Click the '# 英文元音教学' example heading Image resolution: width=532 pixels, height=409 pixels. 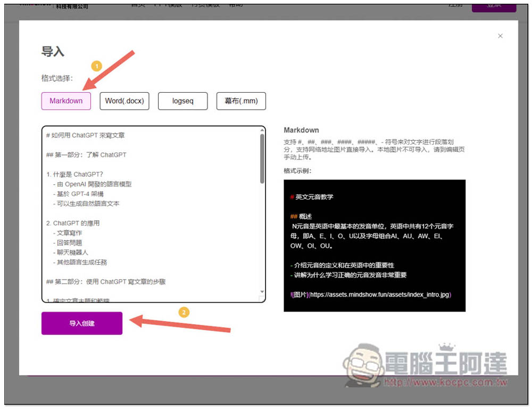(312, 197)
